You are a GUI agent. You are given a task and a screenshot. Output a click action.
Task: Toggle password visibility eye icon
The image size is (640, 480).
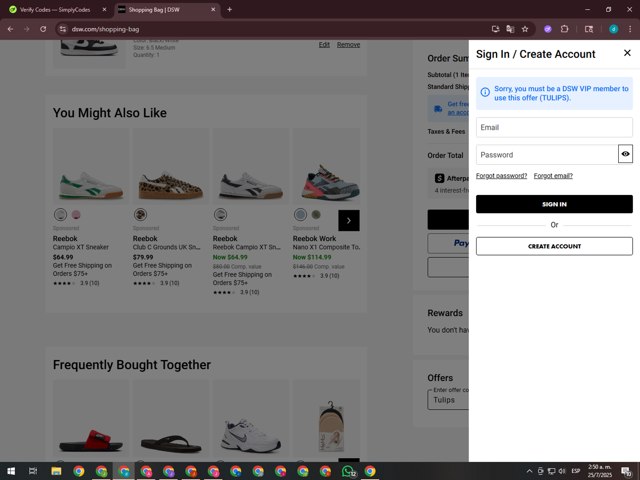(x=625, y=154)
